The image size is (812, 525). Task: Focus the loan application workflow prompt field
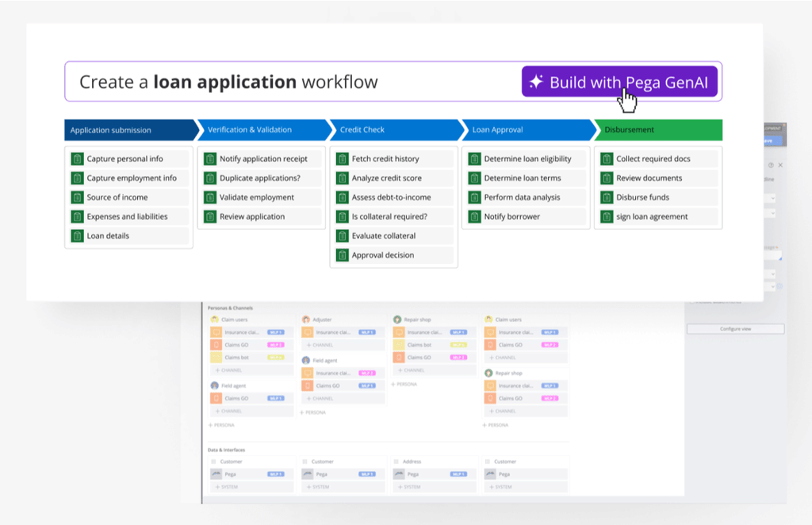pyautogui.click(x=292, y=82)
